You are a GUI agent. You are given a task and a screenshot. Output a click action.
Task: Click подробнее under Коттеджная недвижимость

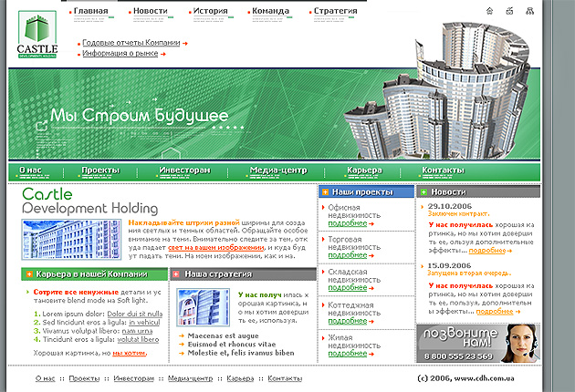coord(348,321)
